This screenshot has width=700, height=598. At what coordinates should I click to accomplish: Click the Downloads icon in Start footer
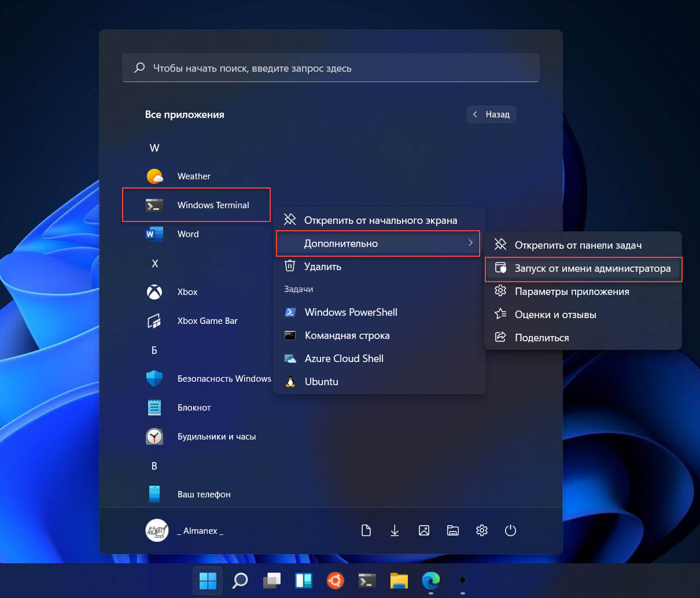395,530
